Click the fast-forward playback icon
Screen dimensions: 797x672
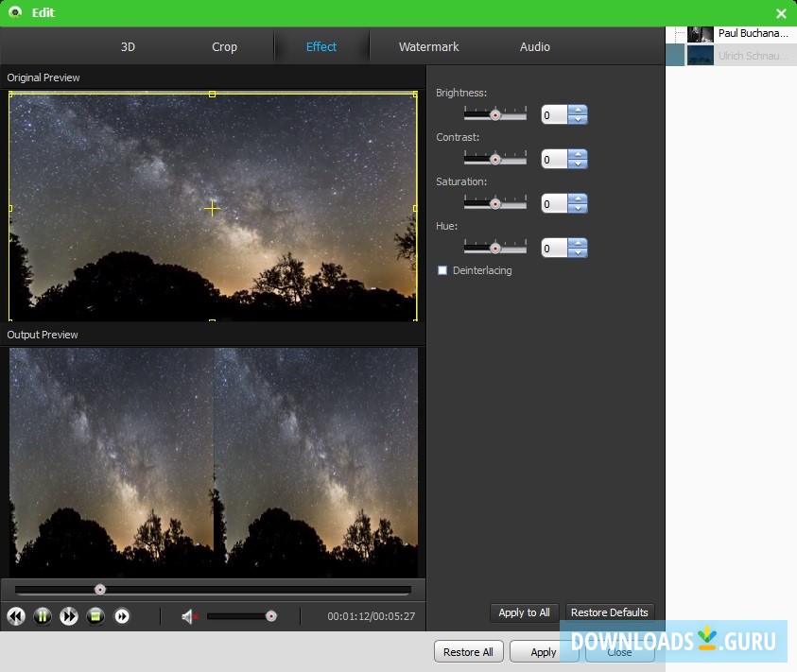coord(68,615)
